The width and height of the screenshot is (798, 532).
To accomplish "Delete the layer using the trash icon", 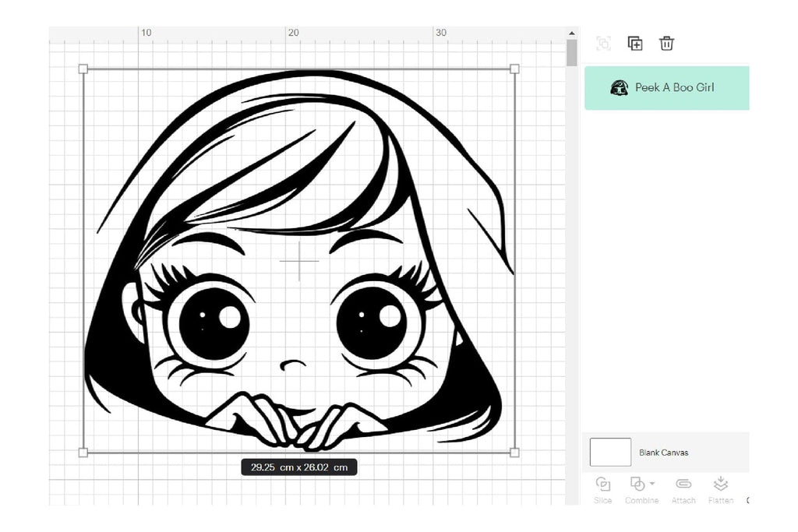I will [666, 44].
